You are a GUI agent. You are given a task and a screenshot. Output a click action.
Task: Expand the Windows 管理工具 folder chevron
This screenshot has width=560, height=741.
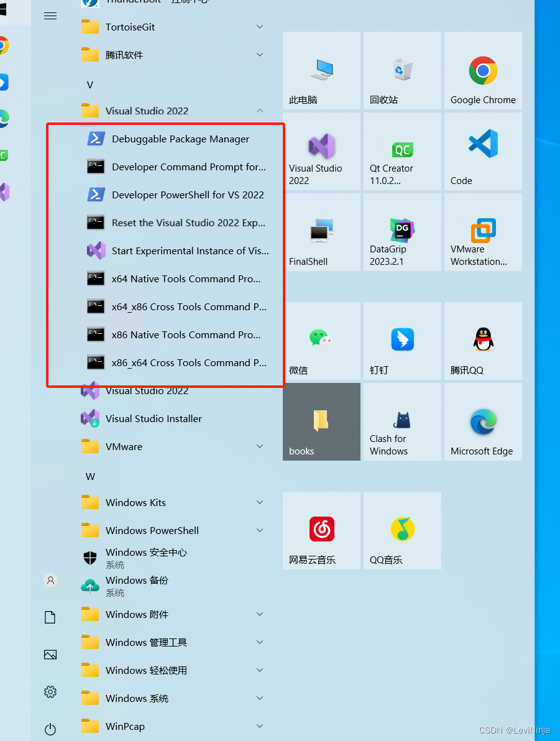coord(259,642)
